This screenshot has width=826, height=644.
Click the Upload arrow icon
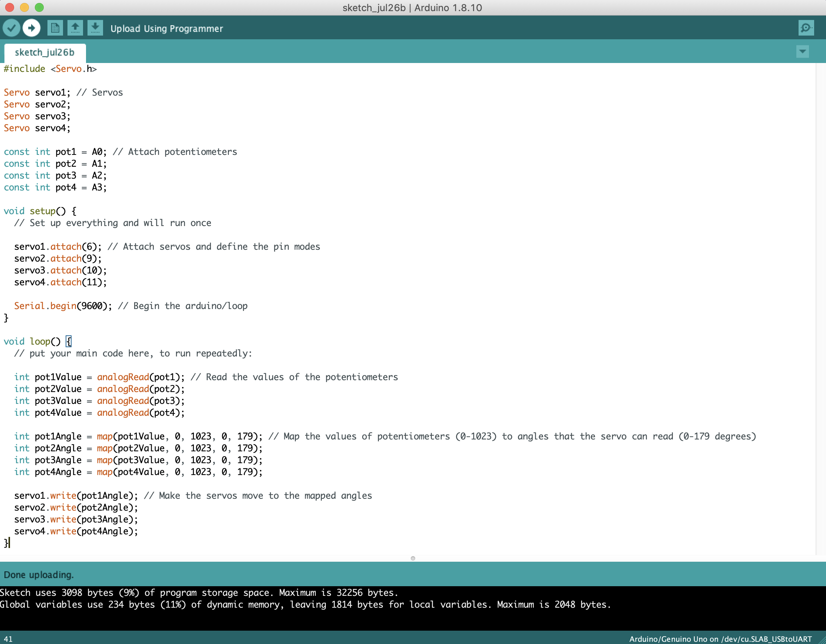pos(32,28)
